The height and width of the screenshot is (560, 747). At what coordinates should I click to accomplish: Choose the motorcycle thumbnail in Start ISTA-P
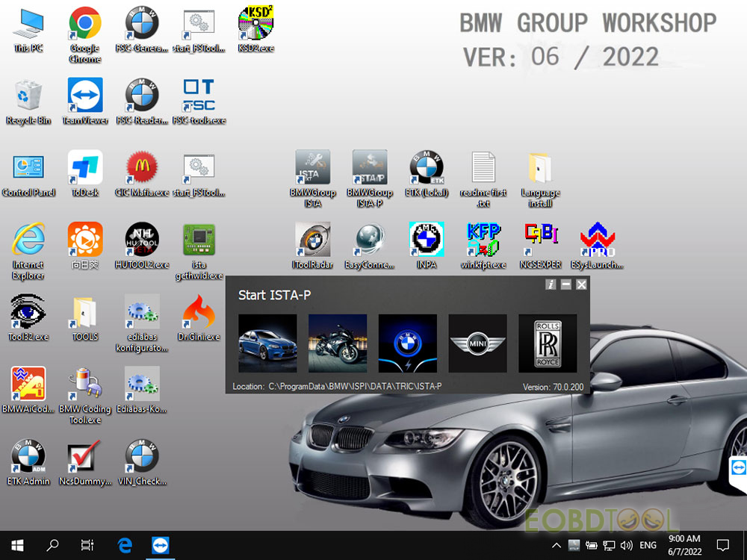338,343
